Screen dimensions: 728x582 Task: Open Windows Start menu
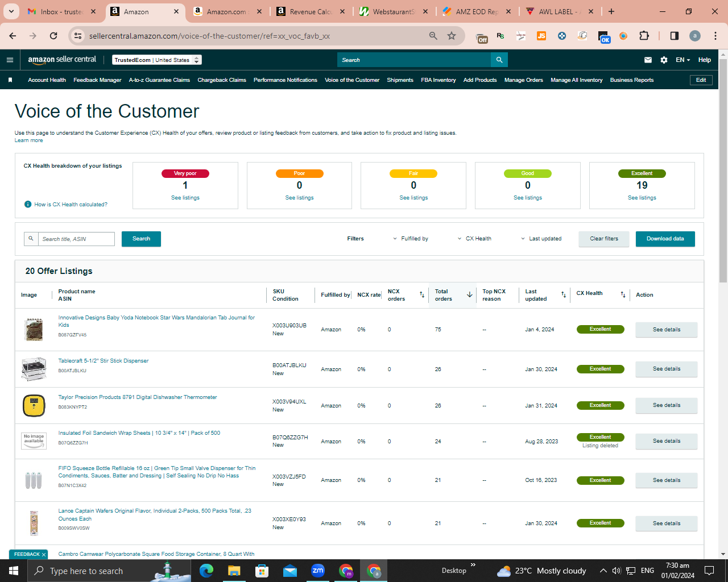(x=14, y=571)
